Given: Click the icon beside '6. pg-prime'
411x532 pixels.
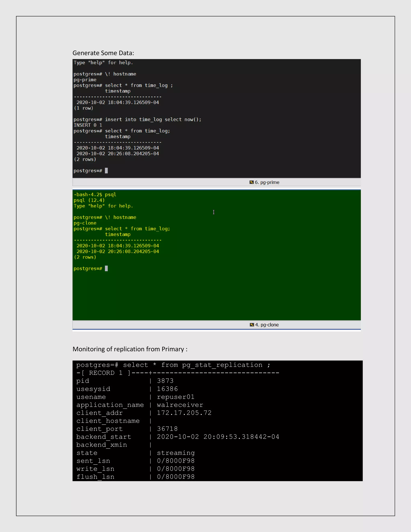Looking at the screenshot, I should pyautogui.click(x=251, y=182).
